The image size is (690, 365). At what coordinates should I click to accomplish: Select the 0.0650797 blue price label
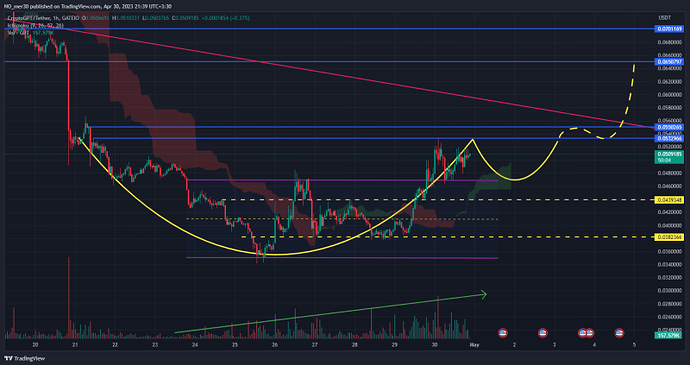669,62
